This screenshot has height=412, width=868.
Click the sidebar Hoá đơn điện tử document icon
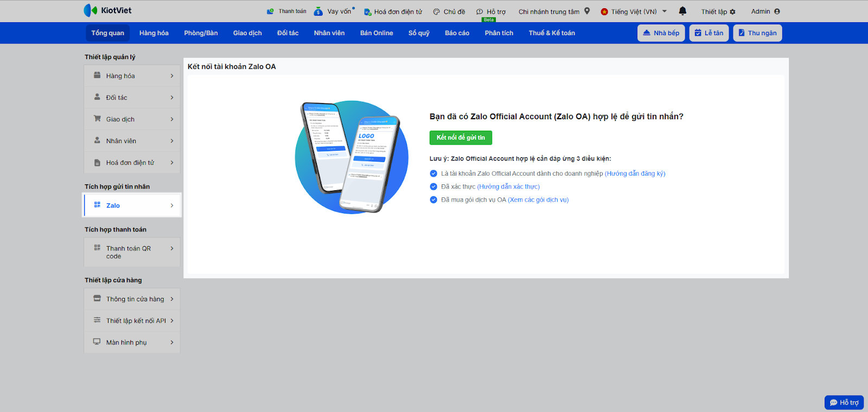97,163
